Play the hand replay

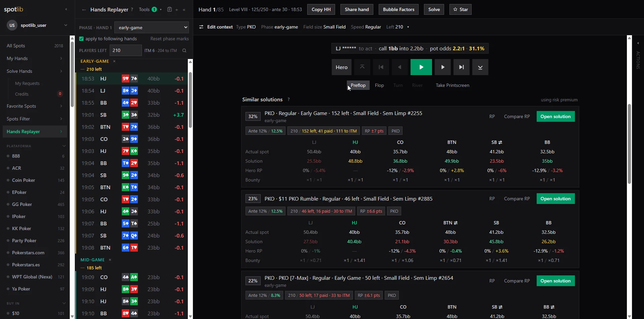click(x=421, y=67)
